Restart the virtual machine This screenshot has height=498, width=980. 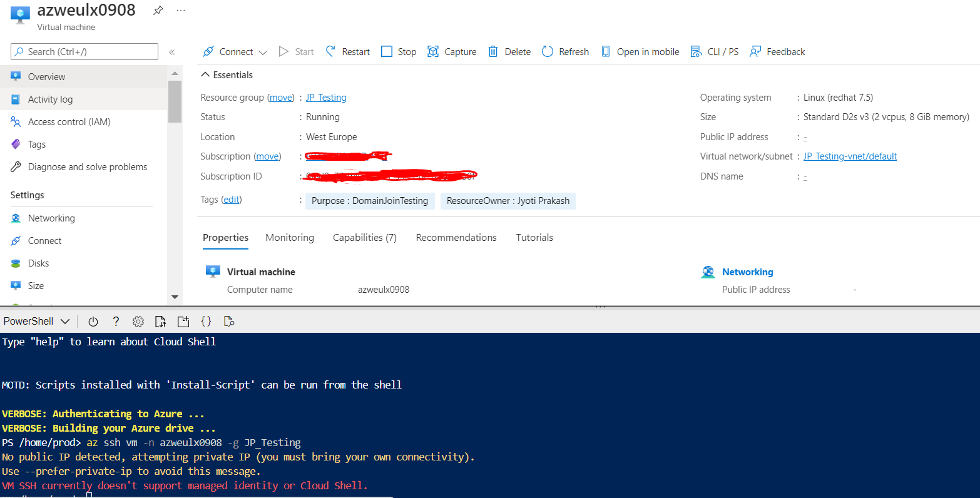tap(347, 51)
